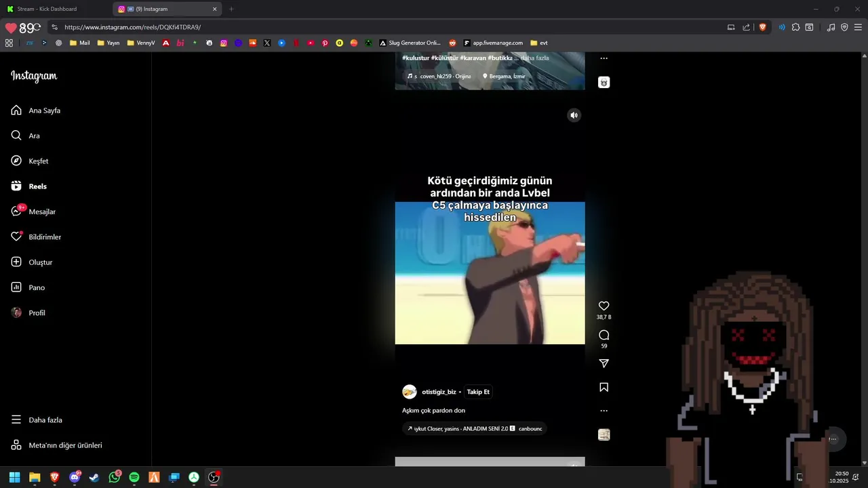
Task: Open the Ara search panel
Action: click(x=25, y=136)
